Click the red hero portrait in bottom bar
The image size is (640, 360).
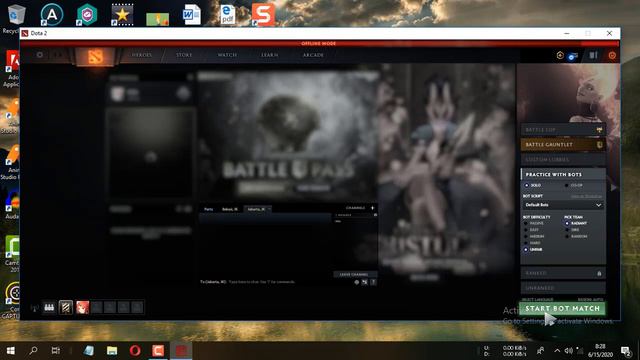pos(82,307)
